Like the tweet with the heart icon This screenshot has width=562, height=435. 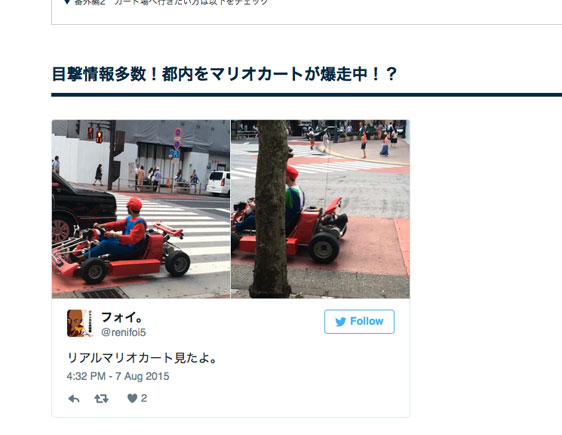tap(132, 398)
